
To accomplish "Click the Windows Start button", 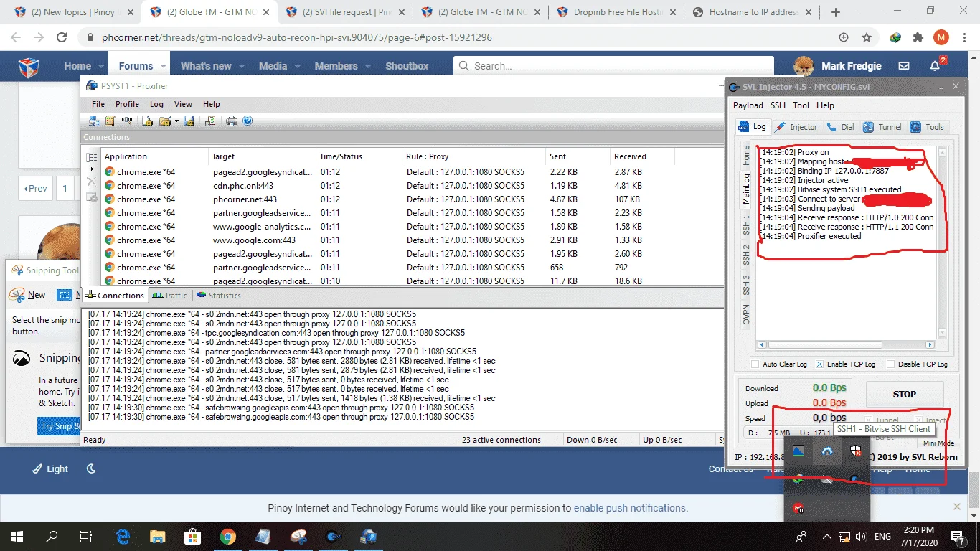I will [x=17, y=536].
